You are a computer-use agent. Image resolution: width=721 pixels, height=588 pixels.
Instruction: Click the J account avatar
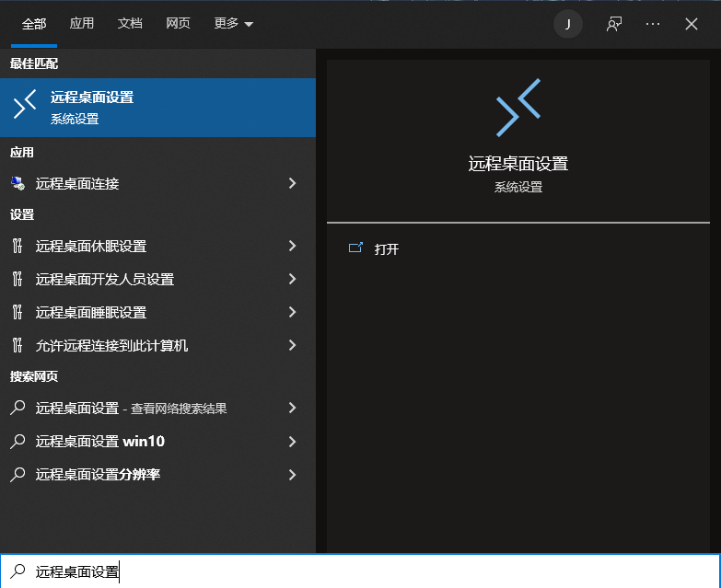coord(568,24)
